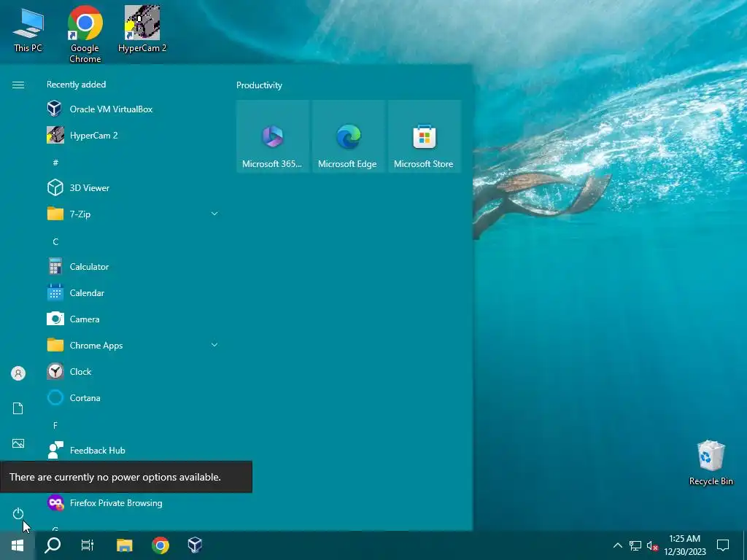Expand the Chrome Apps folder chevron
This screenshot has width=747, height=560.
coord(214,345)
